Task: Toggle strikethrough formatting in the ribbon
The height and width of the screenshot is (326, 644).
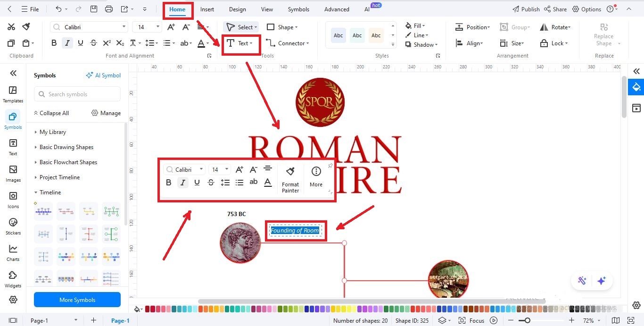Action: 93,42
